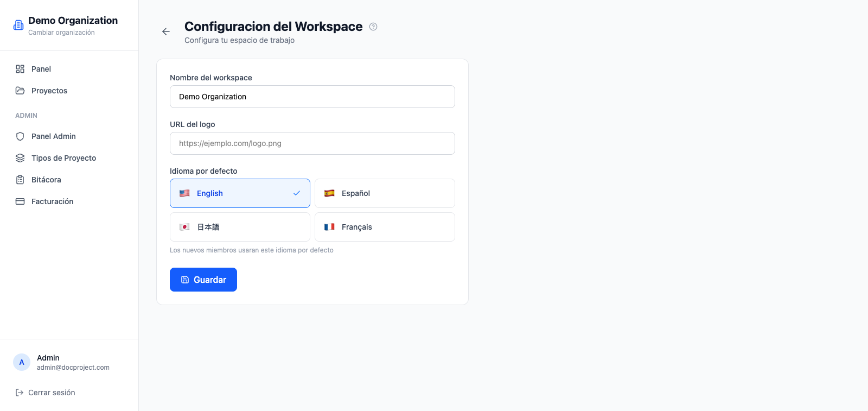Click the Facturación credit card icon

coord(20,201)
